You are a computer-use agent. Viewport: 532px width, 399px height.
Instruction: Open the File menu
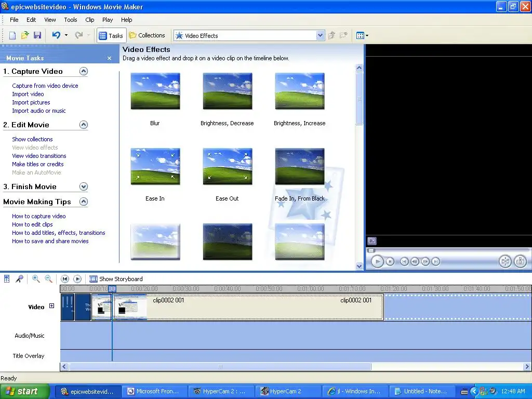[14, 20]
